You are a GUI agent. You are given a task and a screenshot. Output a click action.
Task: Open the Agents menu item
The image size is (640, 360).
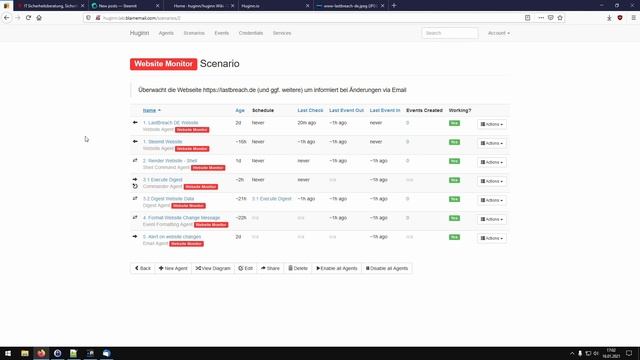(x=166, y=33)
